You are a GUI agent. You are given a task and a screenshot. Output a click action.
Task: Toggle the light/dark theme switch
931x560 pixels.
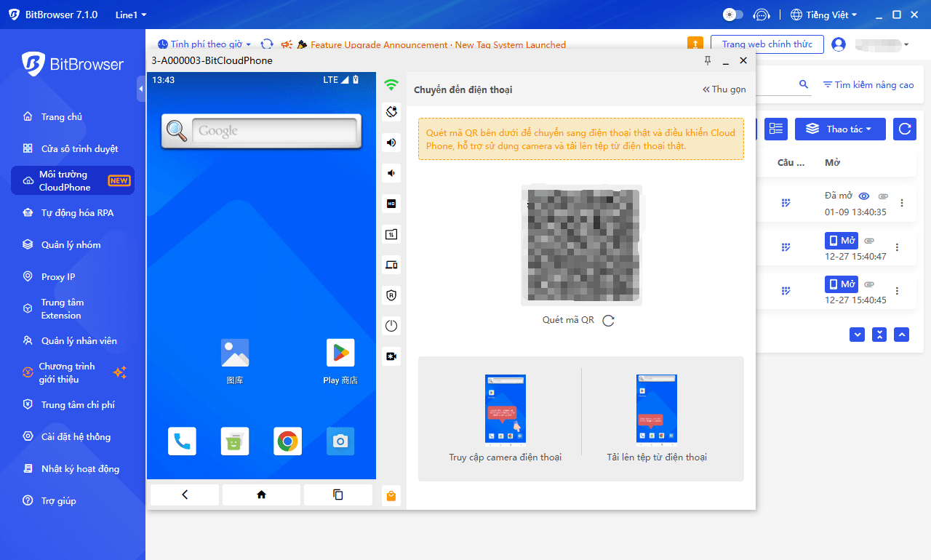[732, 15]
